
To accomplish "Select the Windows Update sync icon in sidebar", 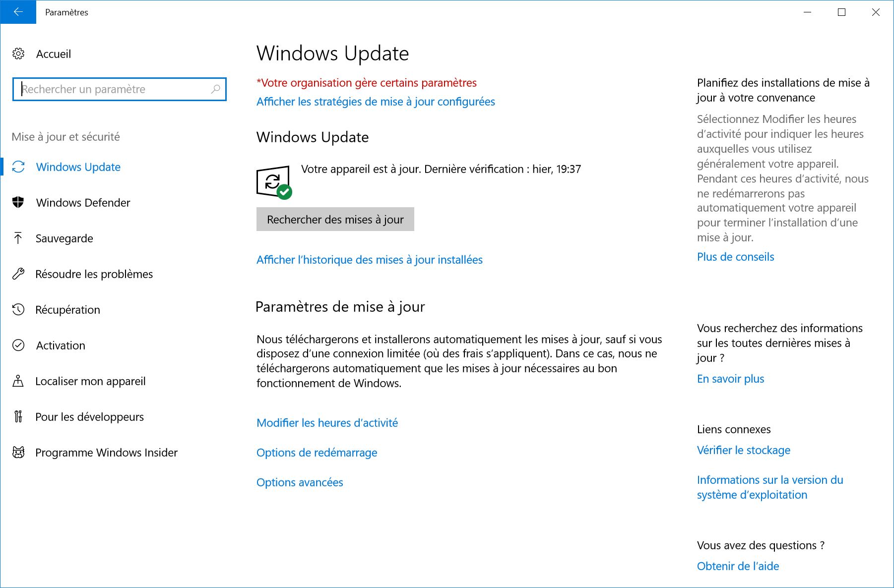I will point(18,167).
